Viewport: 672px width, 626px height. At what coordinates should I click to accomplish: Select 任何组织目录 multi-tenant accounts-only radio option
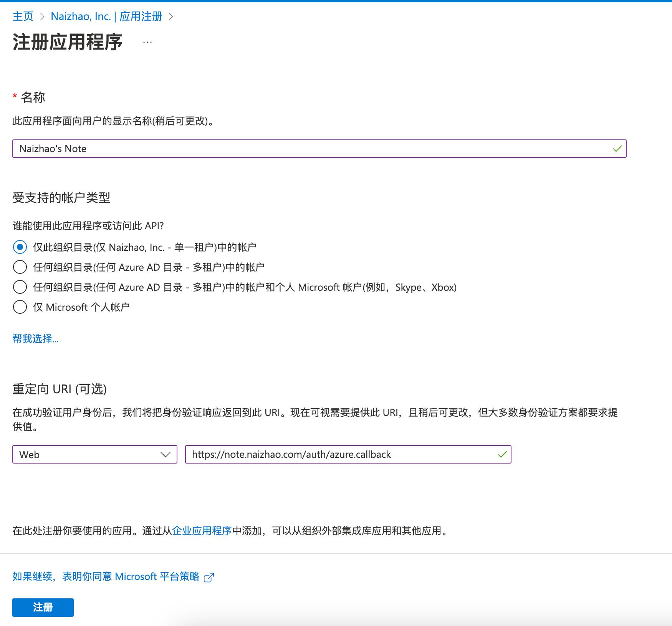tap(20, 267)
